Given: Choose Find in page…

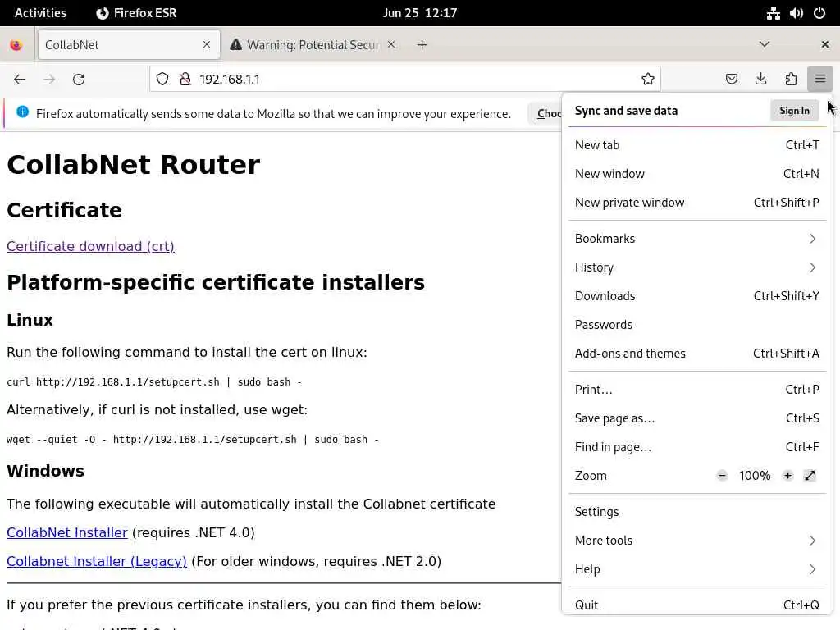Looking at the screenshot, I should [697, 447].
